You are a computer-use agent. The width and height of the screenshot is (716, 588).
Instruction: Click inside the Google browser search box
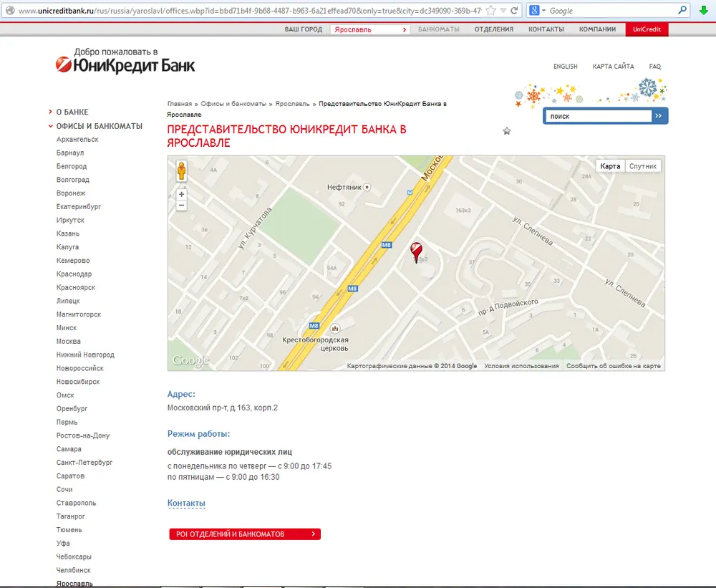point(612,11)
